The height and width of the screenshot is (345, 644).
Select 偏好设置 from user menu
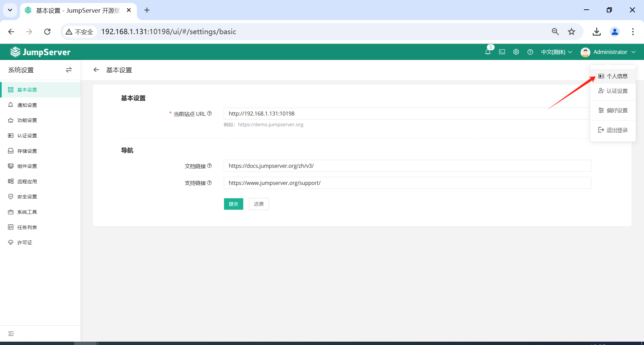click(613, 110)
